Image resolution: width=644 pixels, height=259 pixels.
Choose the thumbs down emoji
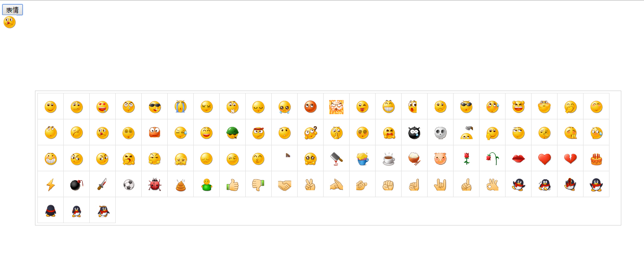coord(258,184)
